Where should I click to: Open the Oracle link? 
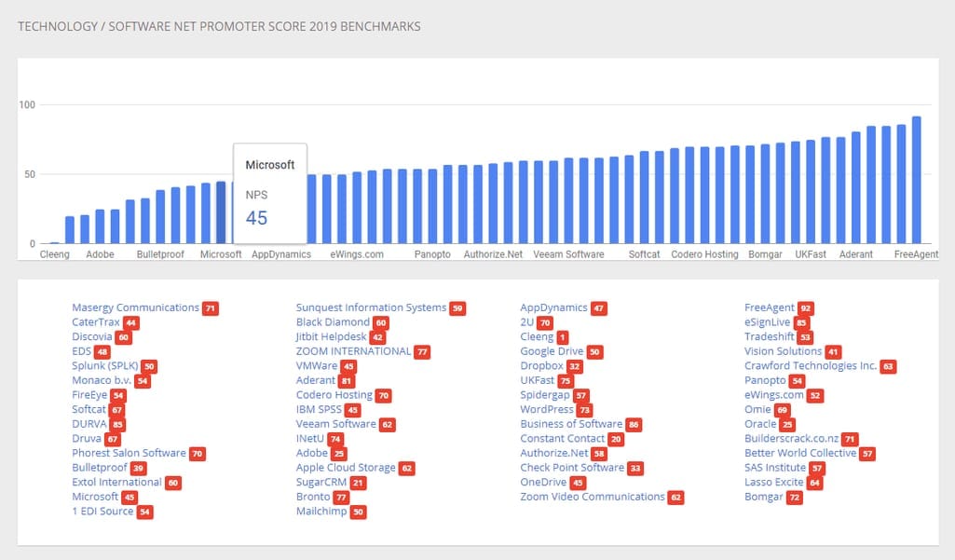[x=760, y=424]
